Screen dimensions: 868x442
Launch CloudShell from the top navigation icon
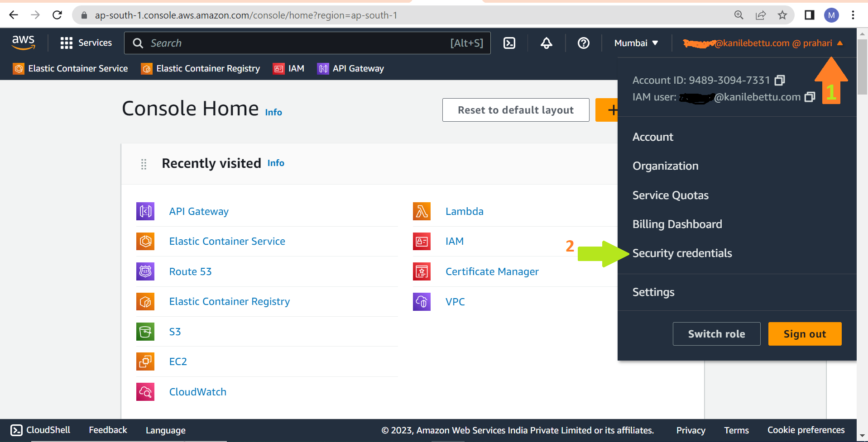click(509, 43)
